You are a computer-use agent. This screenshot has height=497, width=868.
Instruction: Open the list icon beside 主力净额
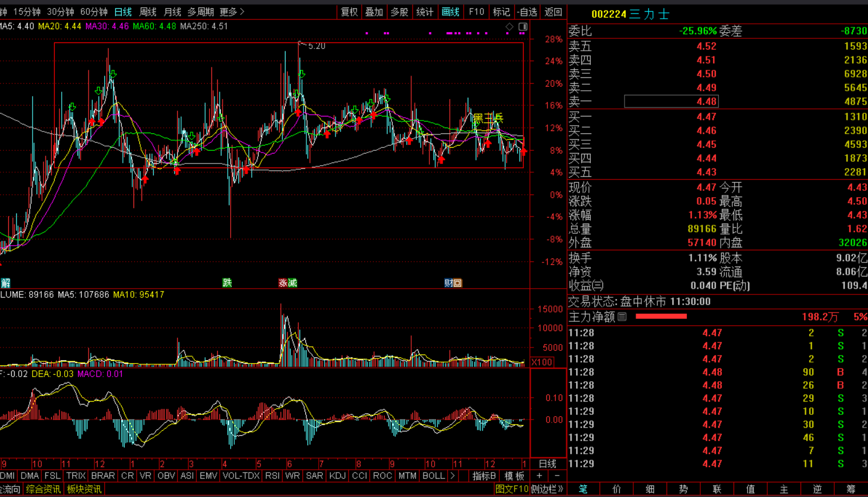tap(622, 317)
